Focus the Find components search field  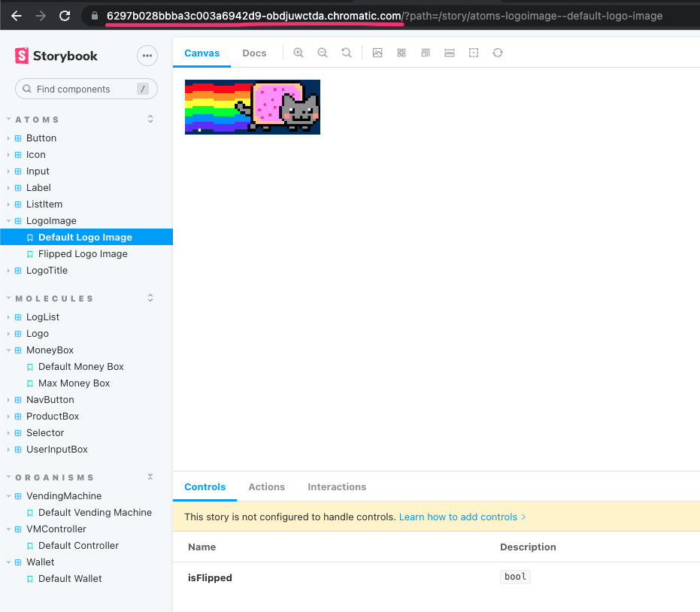(86, 89)
